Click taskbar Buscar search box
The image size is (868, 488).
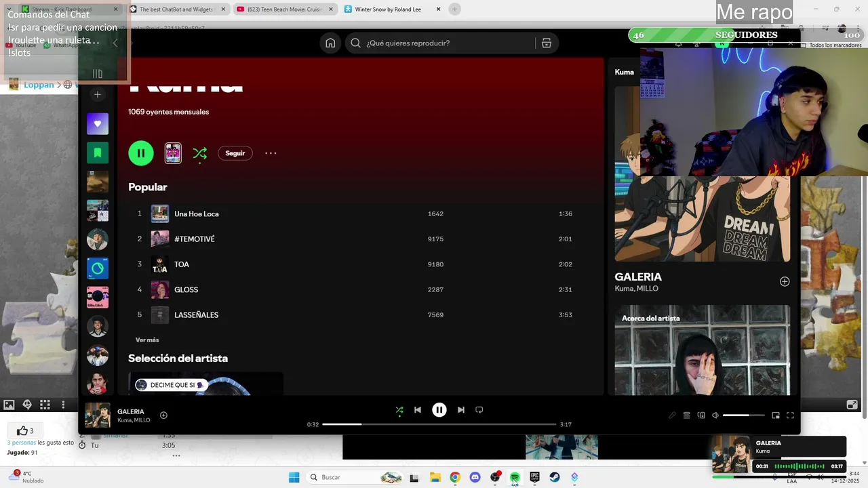click(355, 477)
